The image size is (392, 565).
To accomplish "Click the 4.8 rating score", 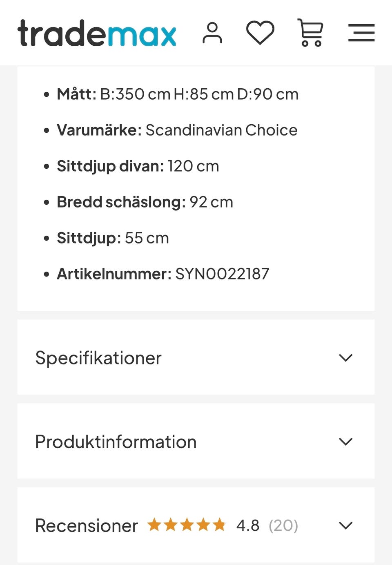I will (247, 525).
